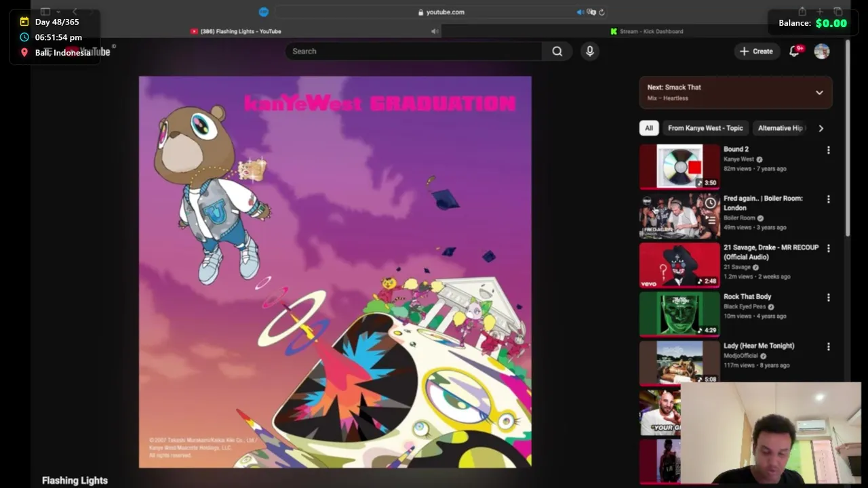Open more options for Bound 2

(x=828, y=150)
